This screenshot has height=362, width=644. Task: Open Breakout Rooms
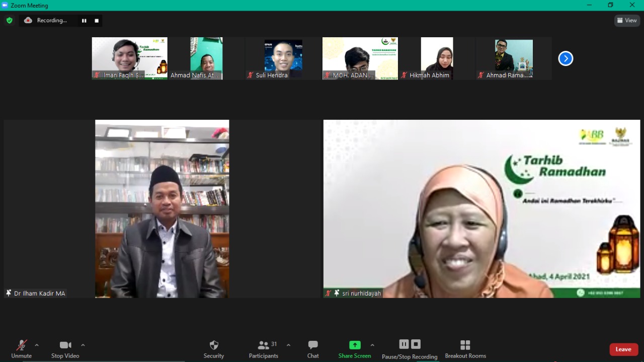point(465,348)
